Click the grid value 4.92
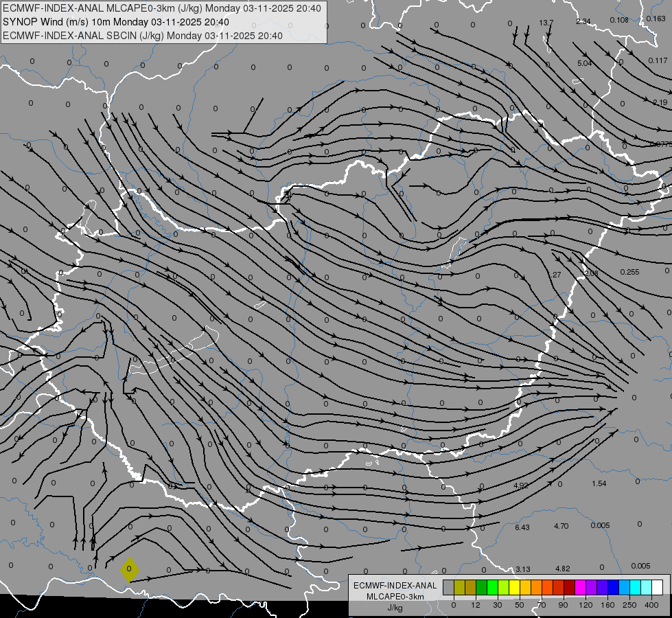Image resolution: width=672 pixels, height=618 pixels. point(521,486)
